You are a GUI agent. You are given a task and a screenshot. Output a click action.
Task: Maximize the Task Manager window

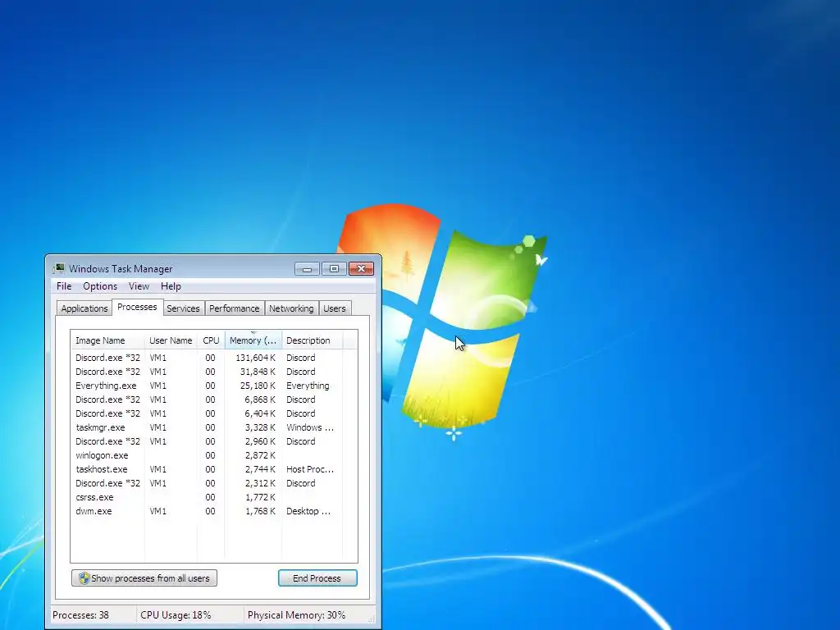click(x=334, y=268)
